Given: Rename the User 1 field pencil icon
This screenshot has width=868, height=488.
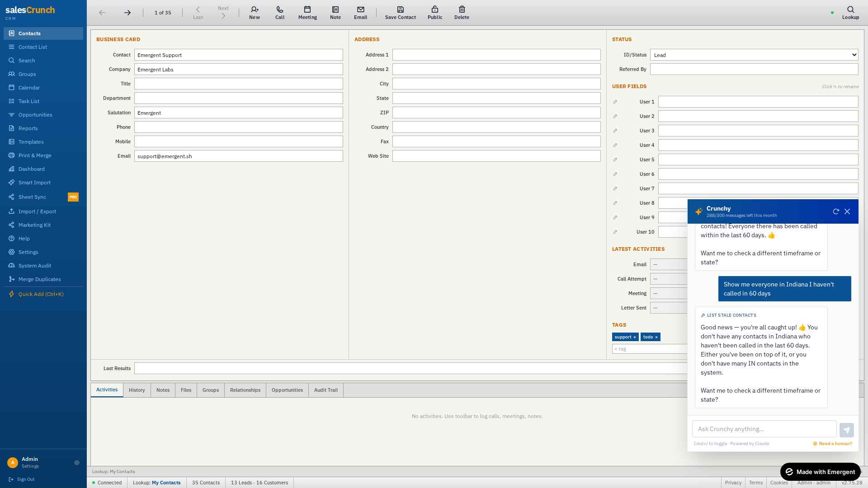Looking at the screenshot, I should click(x=615, y=102).
